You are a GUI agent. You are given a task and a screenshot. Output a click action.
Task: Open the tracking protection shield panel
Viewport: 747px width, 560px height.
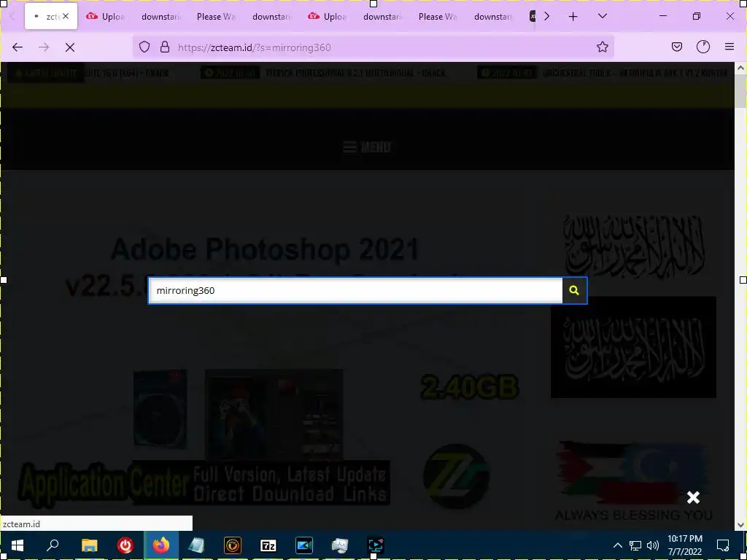[144, 47]
